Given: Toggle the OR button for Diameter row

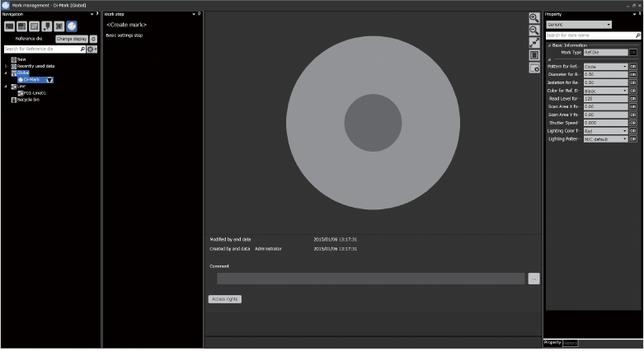Looking at the screenshot, I should coord(633,74).
